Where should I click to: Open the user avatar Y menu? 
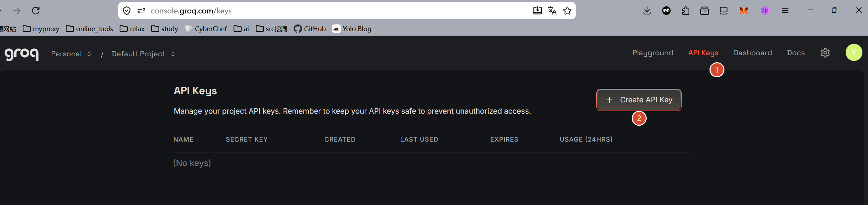coord(854,52)
